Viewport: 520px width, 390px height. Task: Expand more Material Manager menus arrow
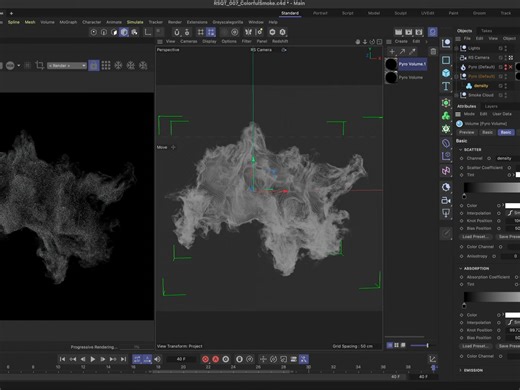tap(426, 41)
